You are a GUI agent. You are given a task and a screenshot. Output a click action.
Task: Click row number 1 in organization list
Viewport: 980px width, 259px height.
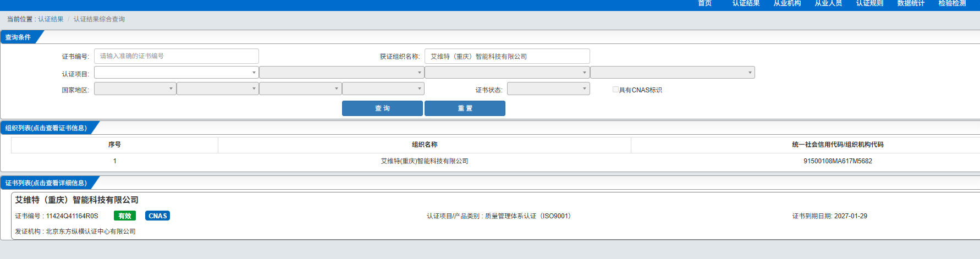(x=114, y=161)
